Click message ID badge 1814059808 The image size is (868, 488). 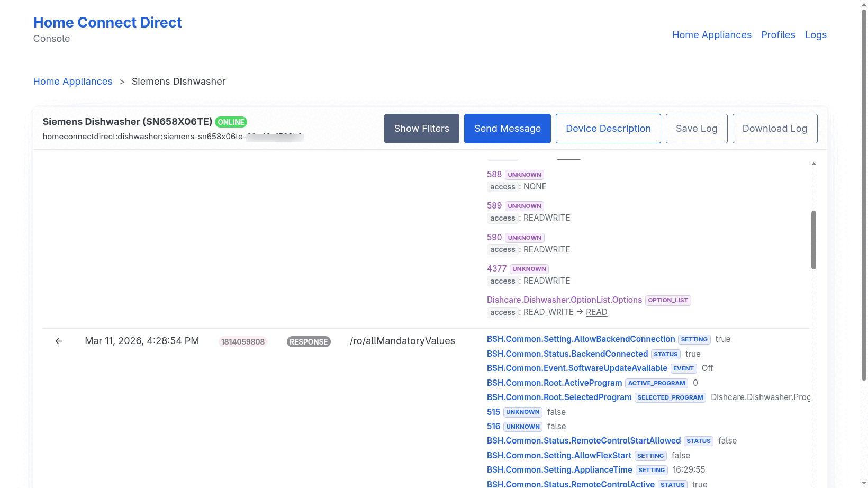[243, 342]
